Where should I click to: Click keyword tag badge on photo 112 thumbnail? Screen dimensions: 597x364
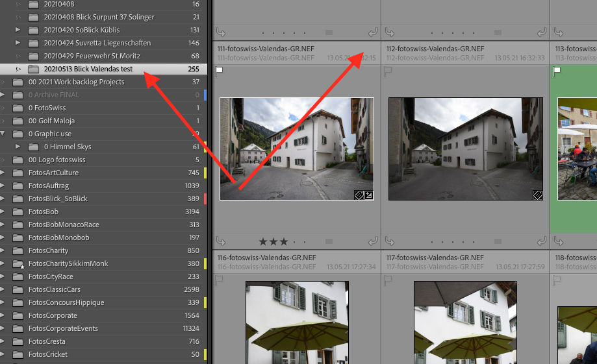point(537,195)
